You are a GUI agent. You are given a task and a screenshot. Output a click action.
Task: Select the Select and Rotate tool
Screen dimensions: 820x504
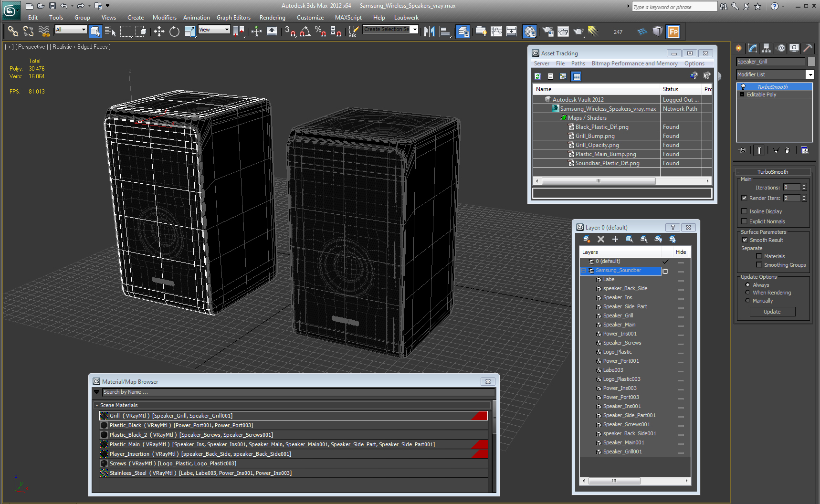(x=174, y=31)
